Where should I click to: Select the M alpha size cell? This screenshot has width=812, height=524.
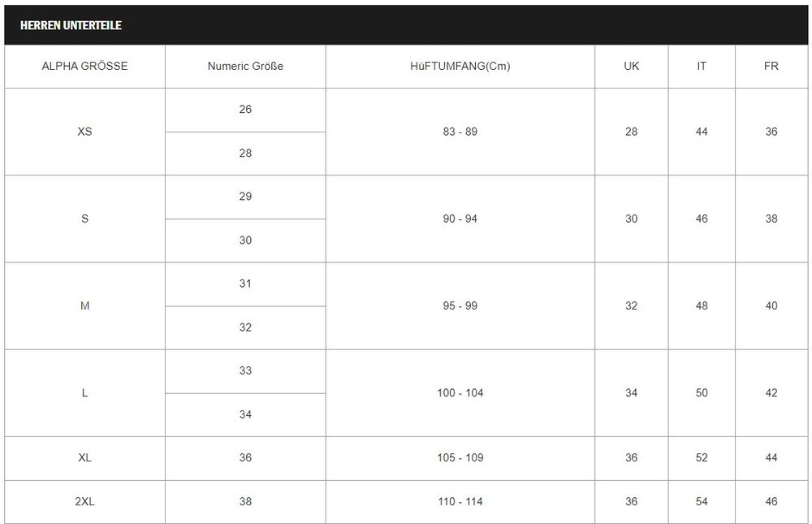point(84,305)
